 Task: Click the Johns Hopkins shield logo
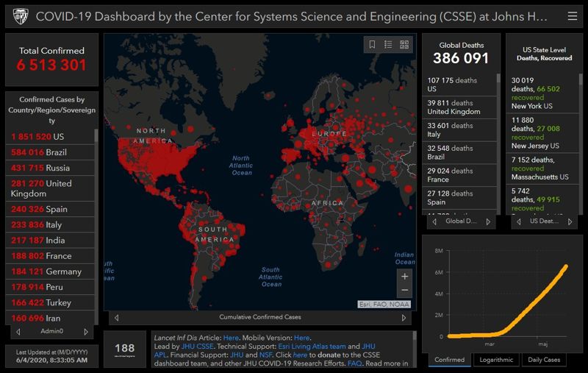(x=21, y=16)
